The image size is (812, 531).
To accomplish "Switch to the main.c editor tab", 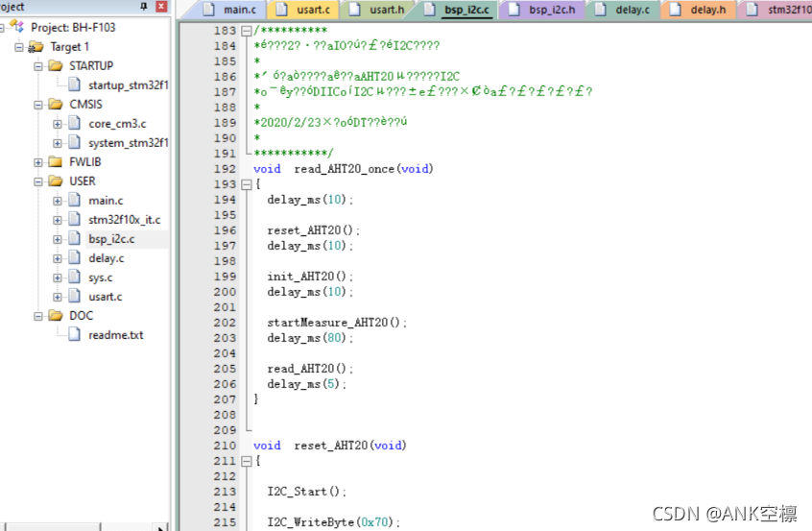I will point(230,10).
